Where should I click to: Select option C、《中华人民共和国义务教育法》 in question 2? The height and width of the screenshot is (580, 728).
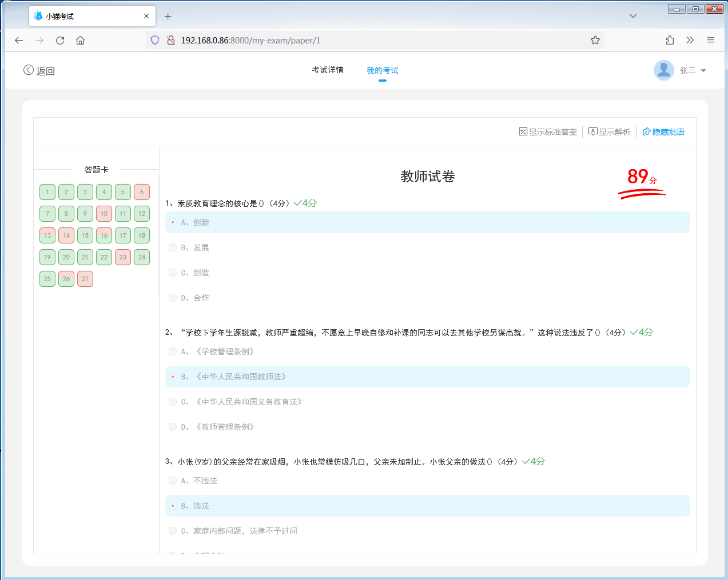(x=172, y=401)
